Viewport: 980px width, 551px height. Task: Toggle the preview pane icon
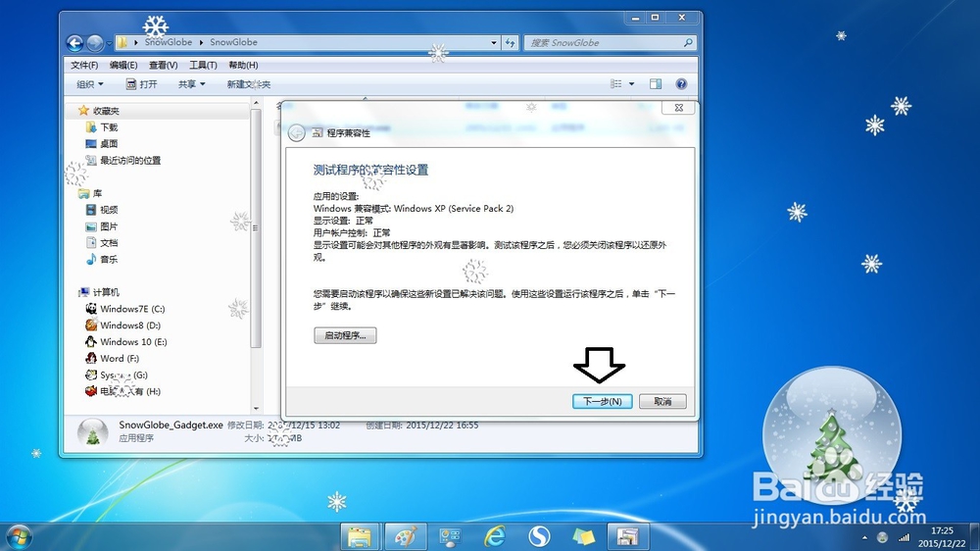click(655, 83)
